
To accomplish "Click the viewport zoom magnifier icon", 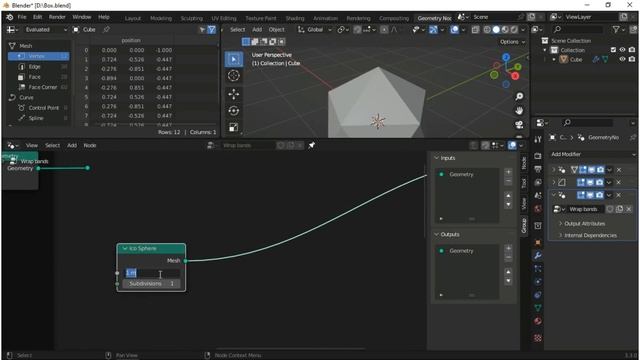I will (x=519, y=96).
